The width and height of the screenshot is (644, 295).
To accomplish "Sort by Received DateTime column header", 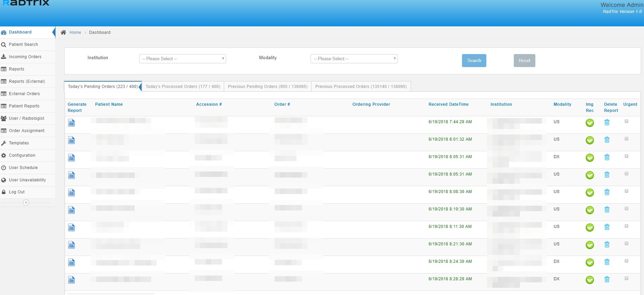I will pos(448,104).
